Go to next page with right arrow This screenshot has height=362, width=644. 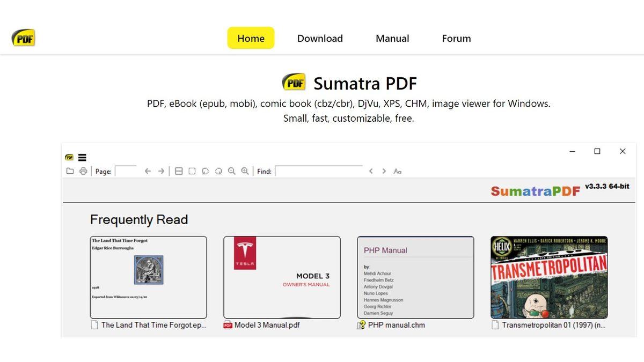(x=161, y=171)
